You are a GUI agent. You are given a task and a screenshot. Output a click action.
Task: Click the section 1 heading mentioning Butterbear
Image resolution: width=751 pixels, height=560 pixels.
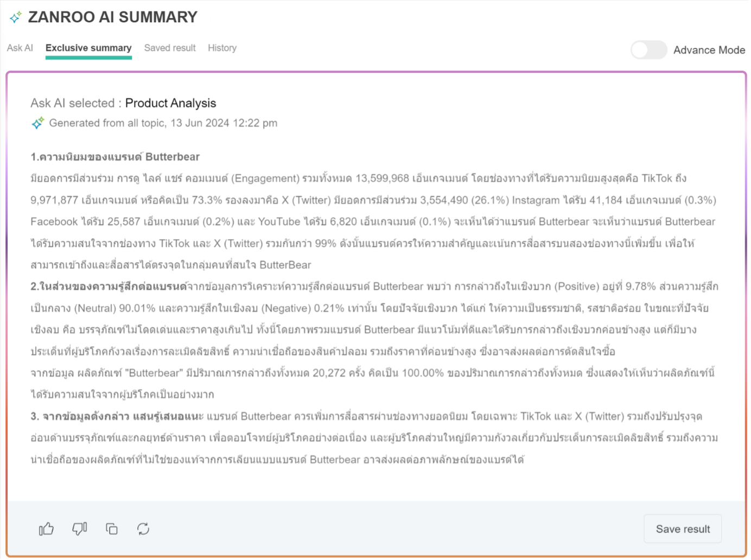point(115,157)
